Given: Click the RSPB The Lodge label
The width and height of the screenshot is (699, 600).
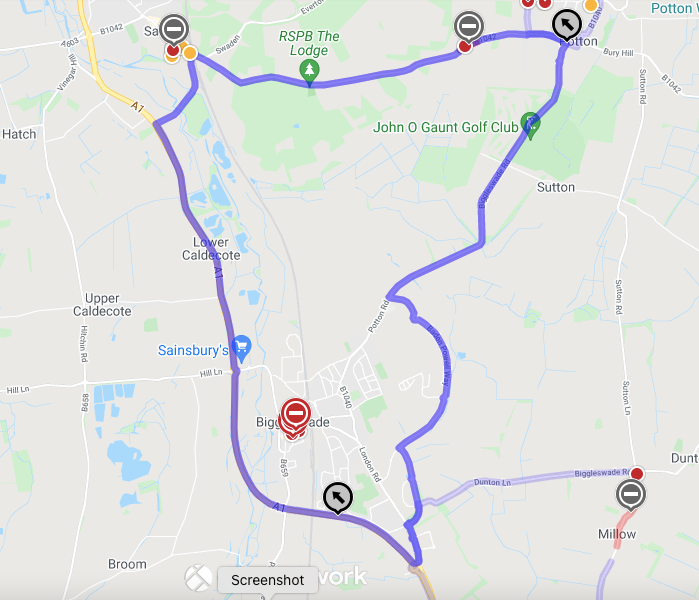Looking at the screenshot, I should point(309,43).
